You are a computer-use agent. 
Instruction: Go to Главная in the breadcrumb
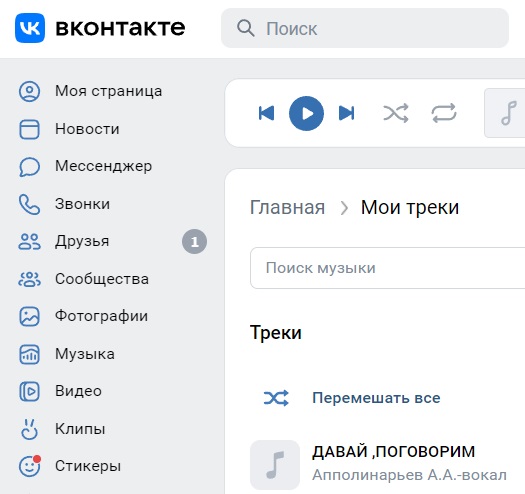(287, 207)
